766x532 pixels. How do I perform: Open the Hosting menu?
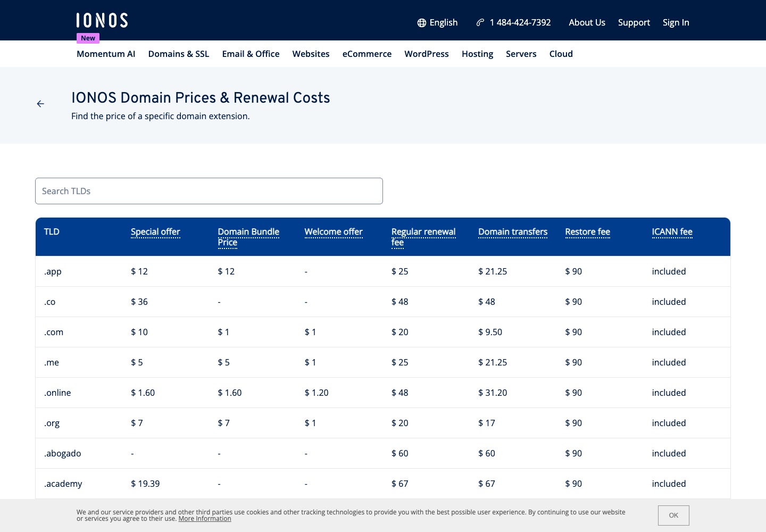click(477, 54)
